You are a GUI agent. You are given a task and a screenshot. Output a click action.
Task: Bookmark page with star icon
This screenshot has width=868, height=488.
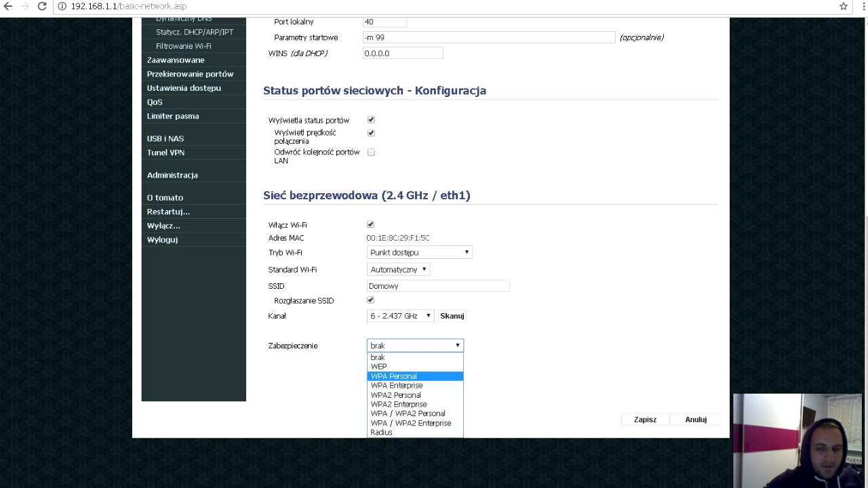[x=844, y=6]
